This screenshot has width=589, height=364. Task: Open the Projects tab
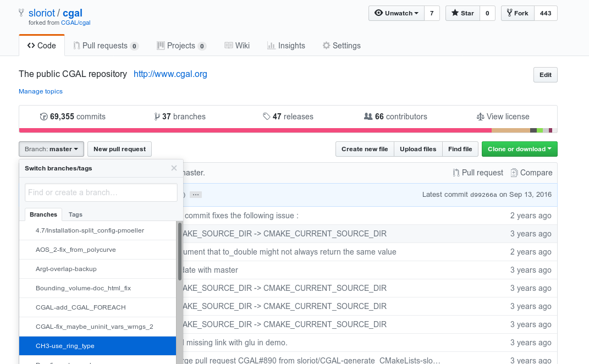click(181, 46)
